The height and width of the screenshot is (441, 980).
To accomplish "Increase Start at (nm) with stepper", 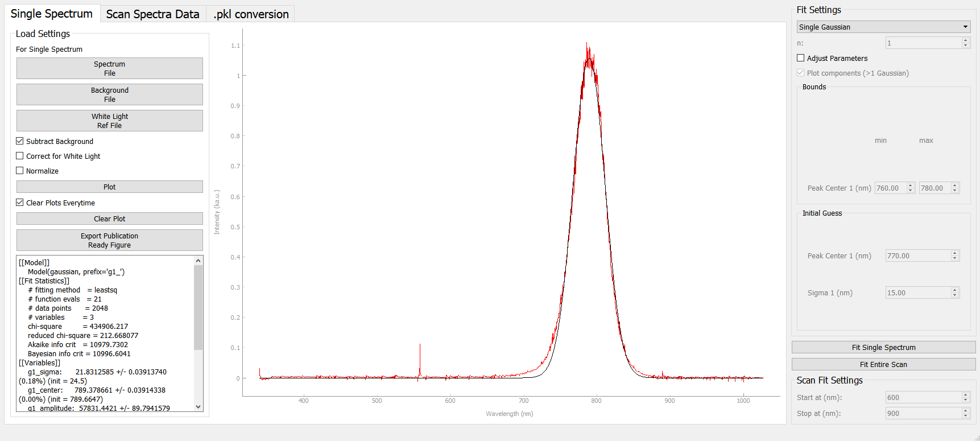I will point(965,394).
